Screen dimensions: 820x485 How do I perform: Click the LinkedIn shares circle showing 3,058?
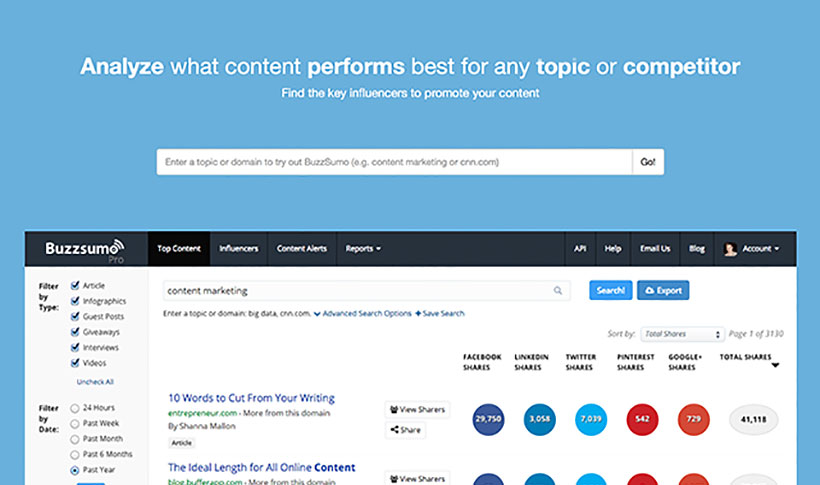click(x=540, y=419)
